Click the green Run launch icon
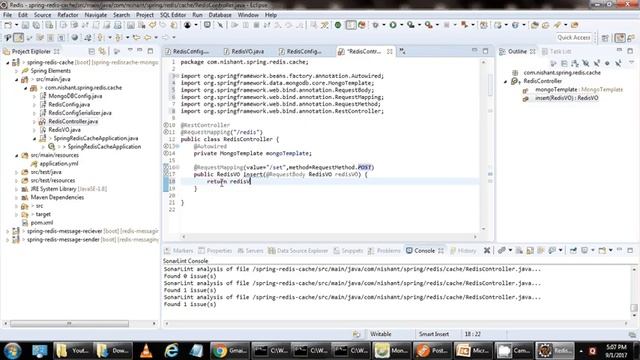Viewport: 640px width, 360px height. [x=393, y=25]
